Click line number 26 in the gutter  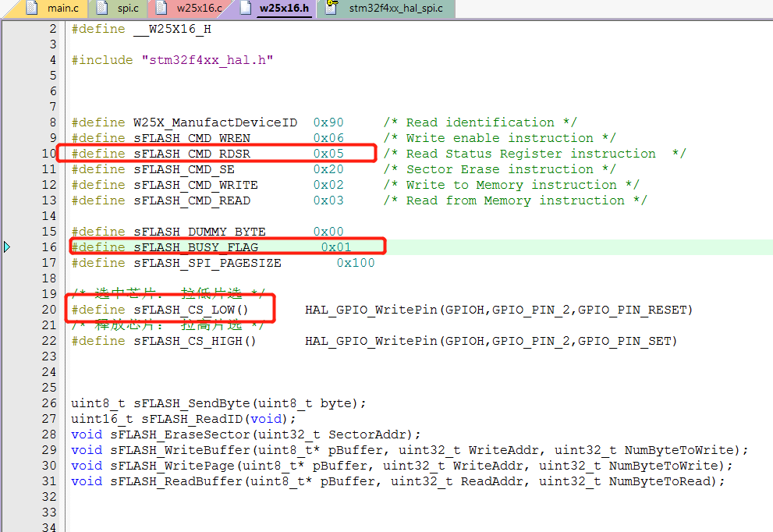point(49,403)
